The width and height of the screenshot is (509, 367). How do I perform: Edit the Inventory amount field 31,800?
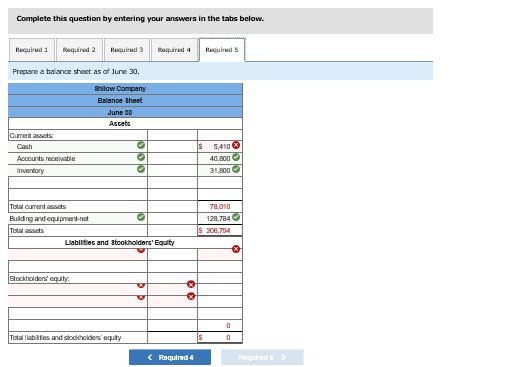220,171
